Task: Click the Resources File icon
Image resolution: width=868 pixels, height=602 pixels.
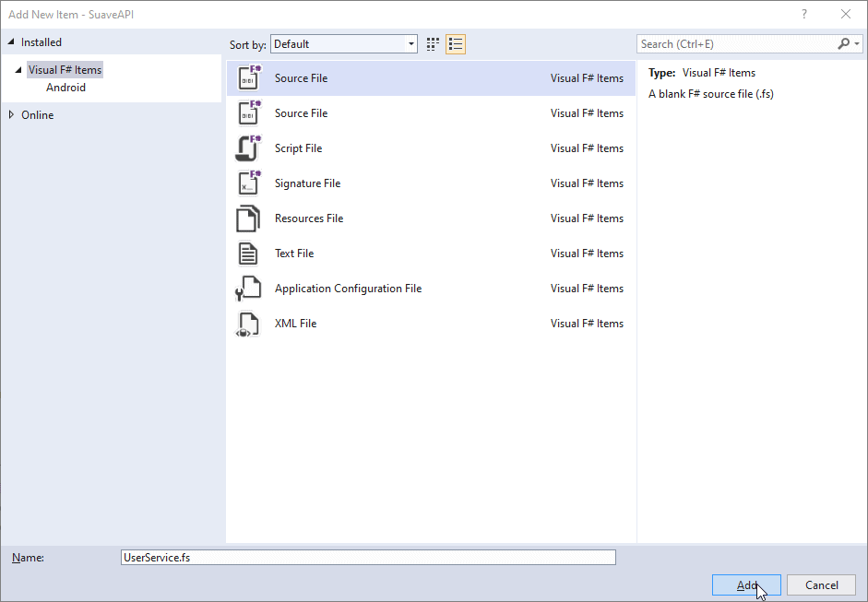Action: pyautogui.click(x=247, y=218)
